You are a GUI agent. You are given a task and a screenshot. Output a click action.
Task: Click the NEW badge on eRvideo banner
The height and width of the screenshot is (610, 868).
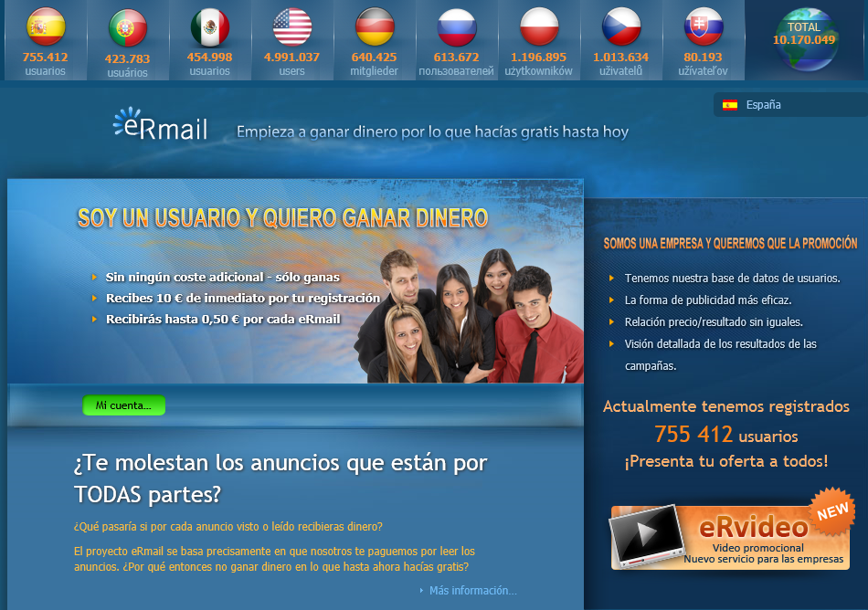tap(832, 511)
